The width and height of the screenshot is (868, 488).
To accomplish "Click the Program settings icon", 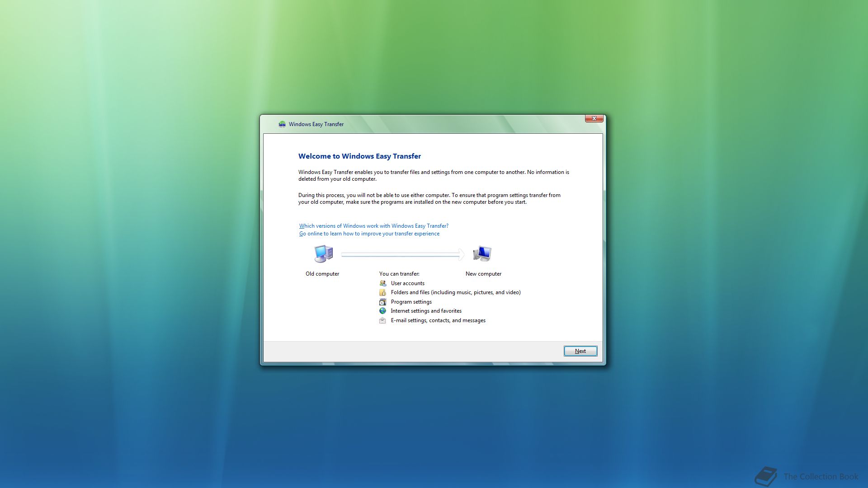I will pyautogui.click(x=382, y=302).
